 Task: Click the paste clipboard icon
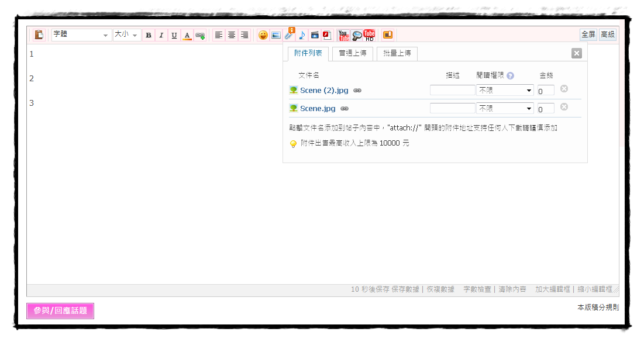[x=39, y=35]
